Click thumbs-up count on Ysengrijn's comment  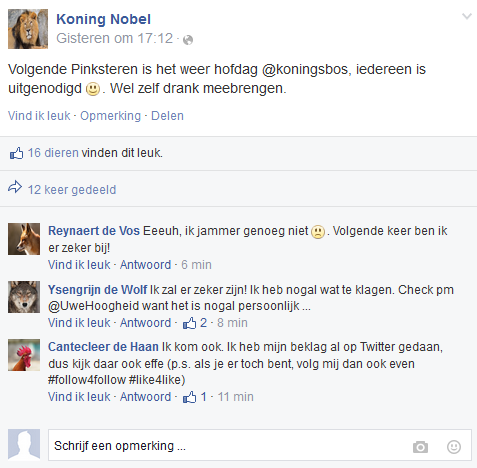(195, 323)
